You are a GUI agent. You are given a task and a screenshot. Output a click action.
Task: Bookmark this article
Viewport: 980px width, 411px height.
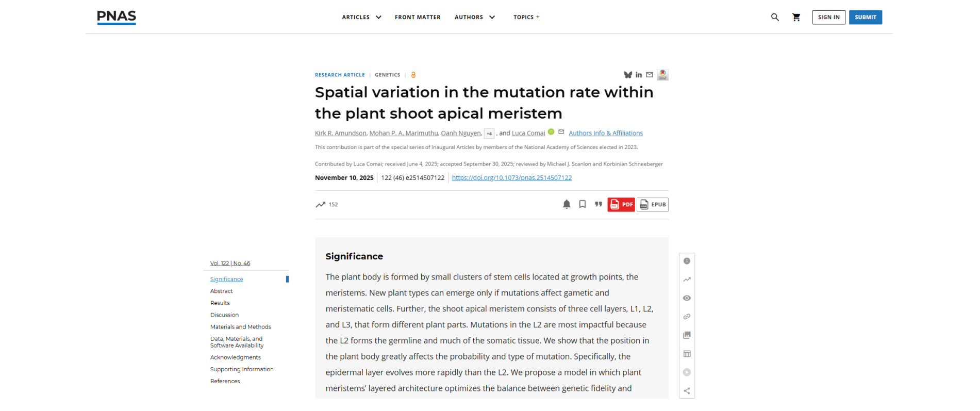[x=583, y=204]
